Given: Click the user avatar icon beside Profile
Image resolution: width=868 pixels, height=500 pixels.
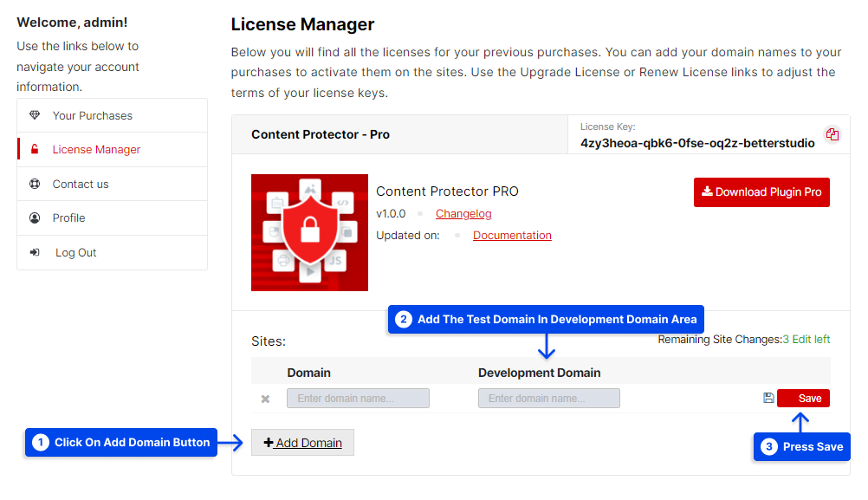Looking at the screenshot, I should click(35, 218).
